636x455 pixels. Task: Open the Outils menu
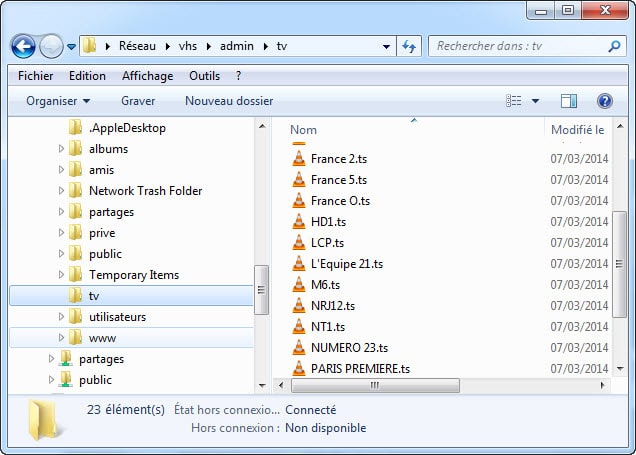[x=204, y=76]
